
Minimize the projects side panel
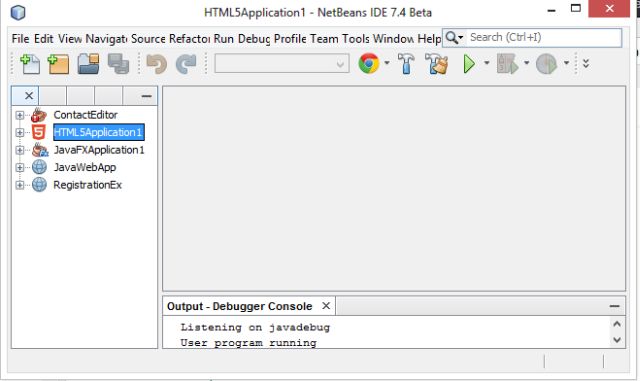(x=146, y=96)
